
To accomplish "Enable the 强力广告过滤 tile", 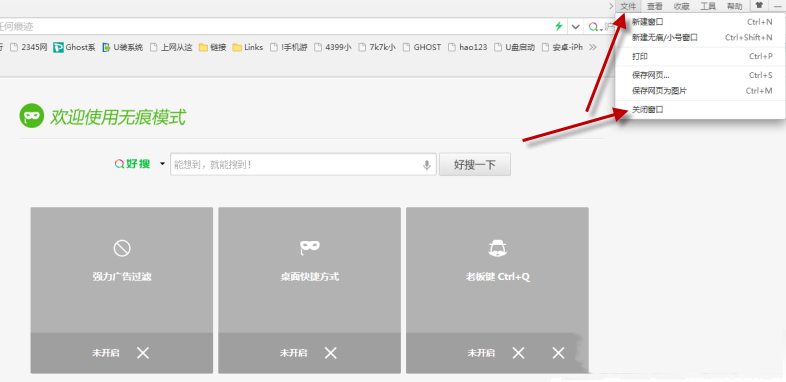I will (122, 290).
